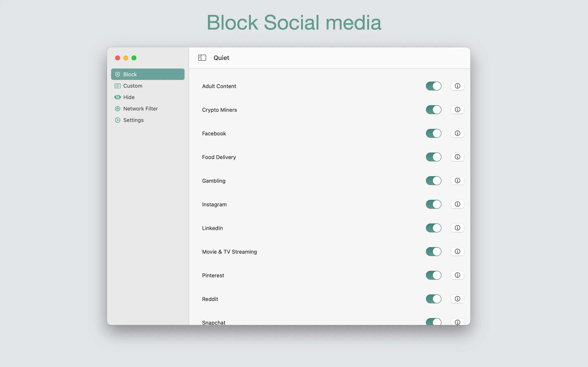The image size is (588, 367).
Task: Go to the Hide section
Action: (x=129, y=97)
